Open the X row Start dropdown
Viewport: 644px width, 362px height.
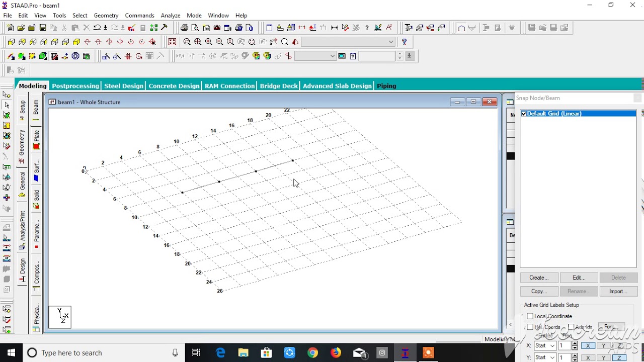point(545,346)
